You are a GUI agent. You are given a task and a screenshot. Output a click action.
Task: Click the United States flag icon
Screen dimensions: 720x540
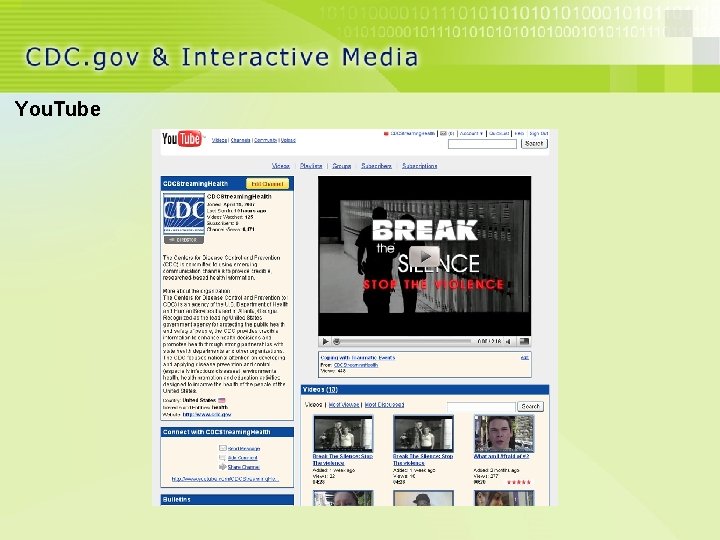[x=222, y=400]
